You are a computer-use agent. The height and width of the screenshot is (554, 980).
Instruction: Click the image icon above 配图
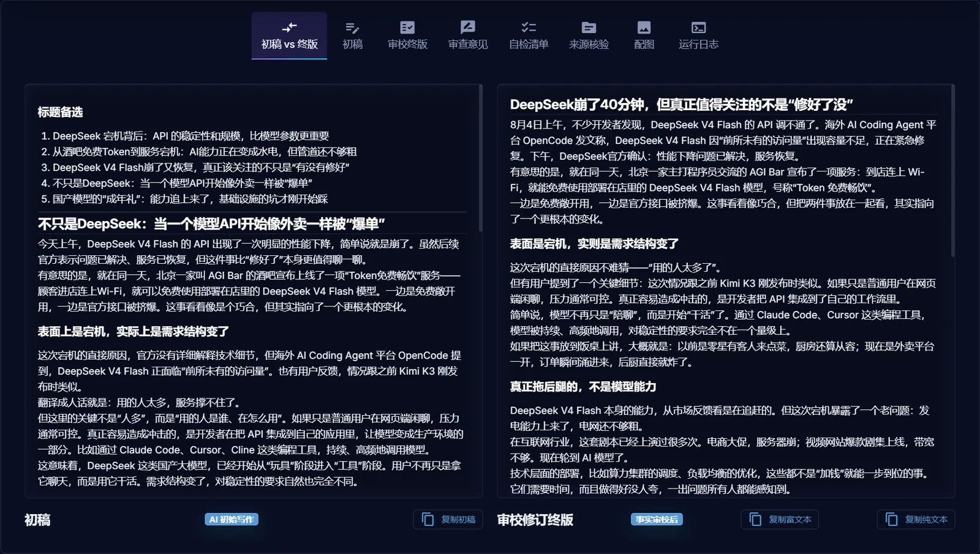point(644,28)
